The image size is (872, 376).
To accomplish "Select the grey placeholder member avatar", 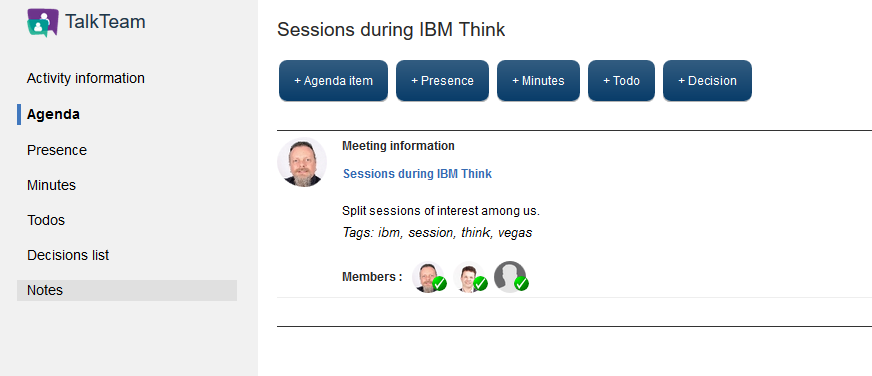I will point(509,276).
